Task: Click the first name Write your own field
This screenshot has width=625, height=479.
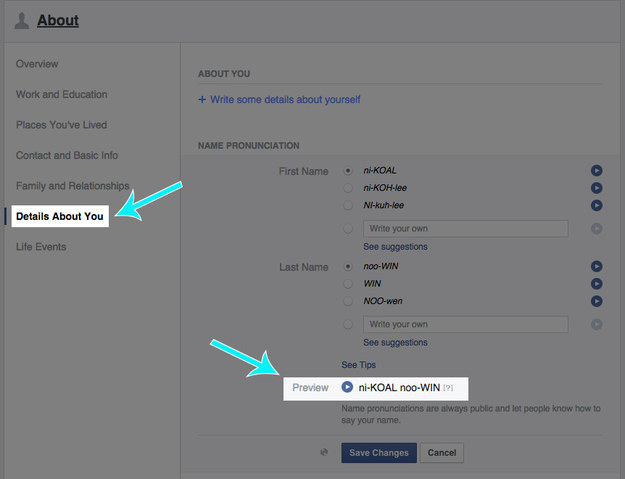Action: [x=465, y=228]
